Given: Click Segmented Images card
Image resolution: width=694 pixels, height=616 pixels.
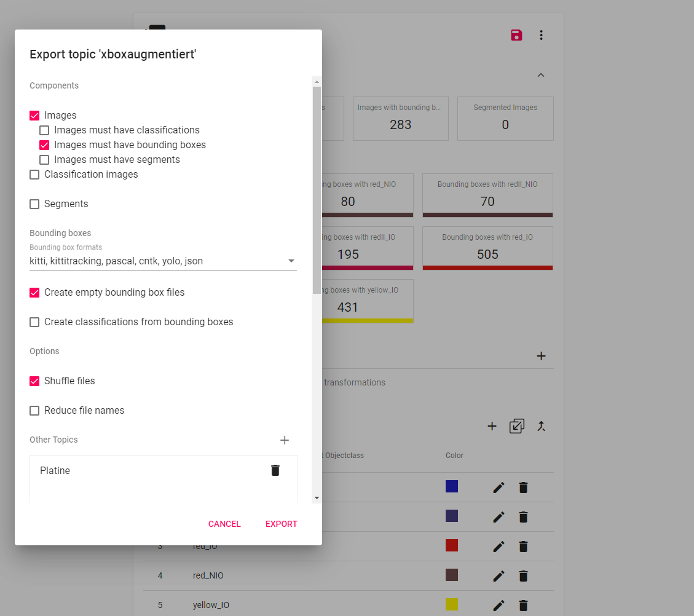Looking at the screenshot, I should tap(505, 119).
